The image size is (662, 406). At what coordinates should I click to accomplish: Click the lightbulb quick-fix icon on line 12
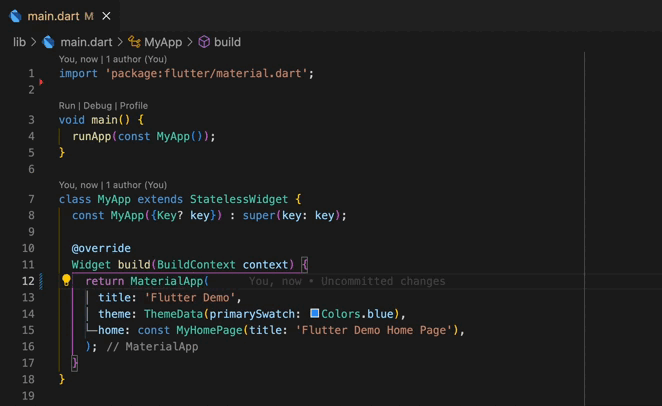point(66,280)
